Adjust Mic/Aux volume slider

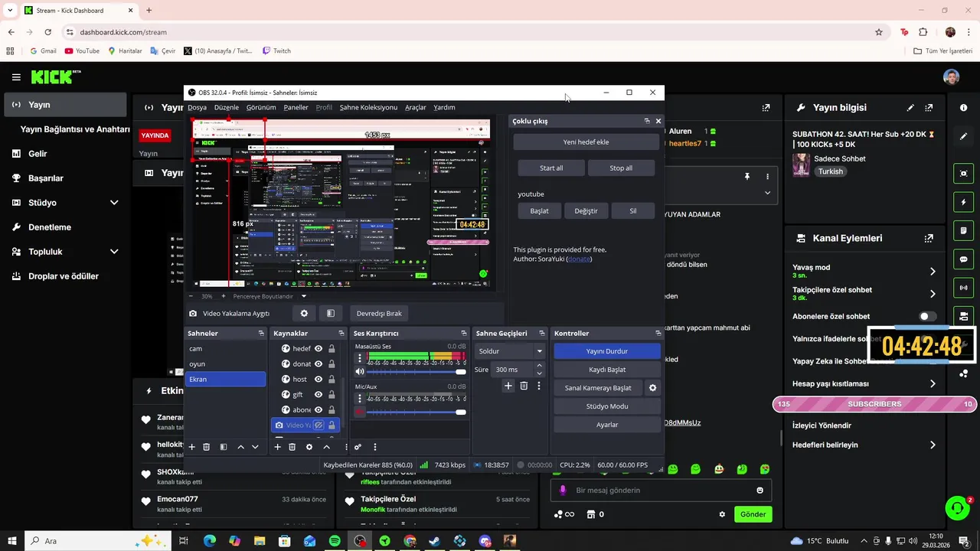tap(416, 412)
